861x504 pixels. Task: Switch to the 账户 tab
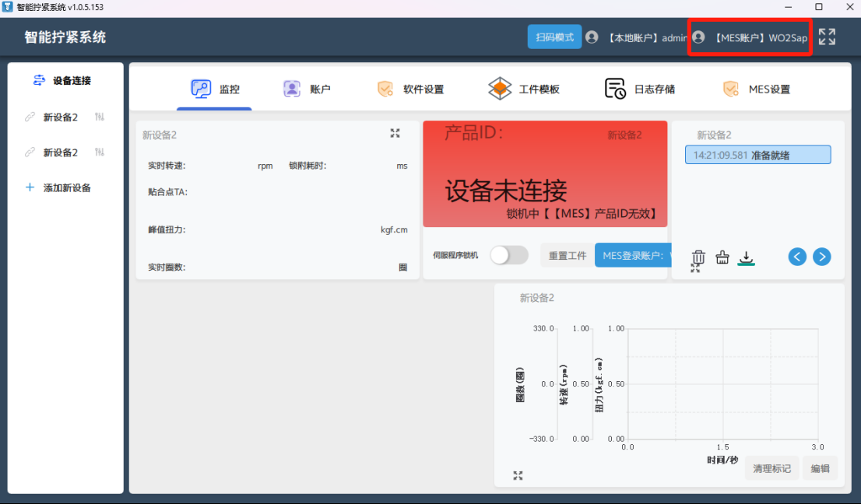tap(307, 89)
